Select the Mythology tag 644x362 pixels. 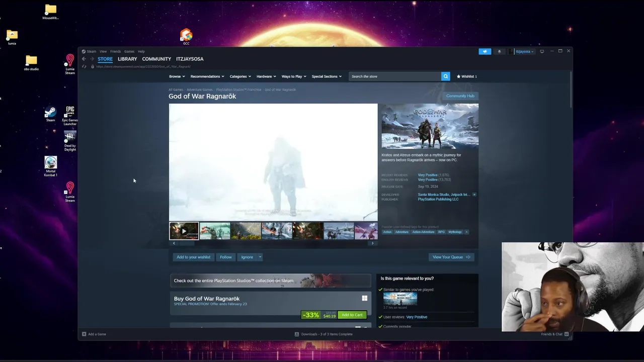point(455,232)
